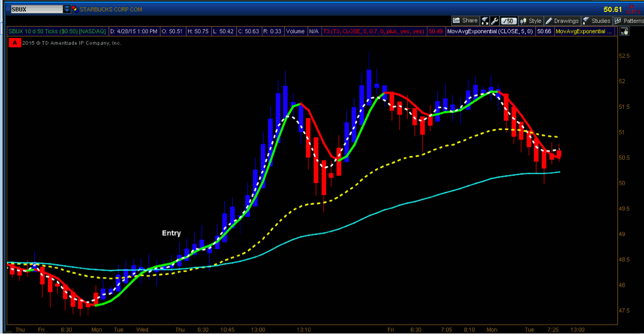This screenshot has height=334, width=644.
Task: Click the 'O: 50.51' open value
Action: [x=173, y=31]
